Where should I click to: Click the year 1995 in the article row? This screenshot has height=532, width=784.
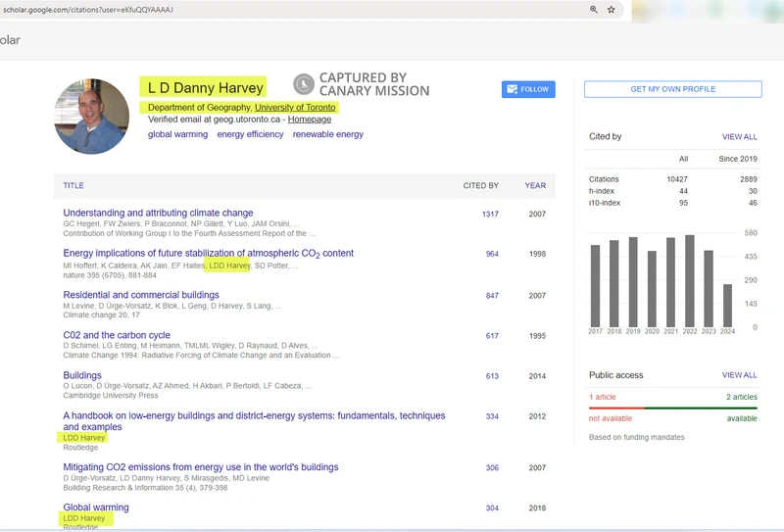click(x=537, y=336)
